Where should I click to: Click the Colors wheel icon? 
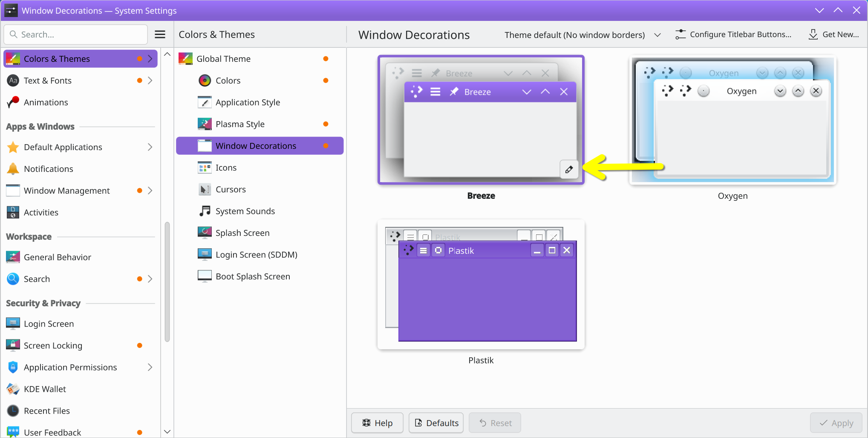pyautogui.click(x=205, y=81)
